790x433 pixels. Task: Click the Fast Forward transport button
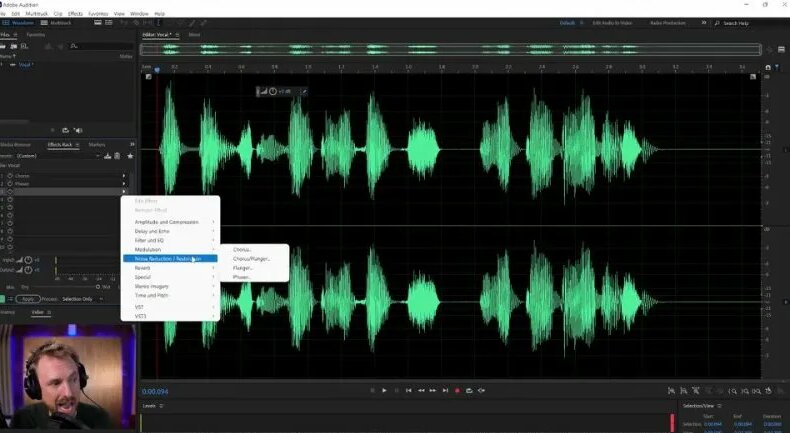(x=433, y=390)
